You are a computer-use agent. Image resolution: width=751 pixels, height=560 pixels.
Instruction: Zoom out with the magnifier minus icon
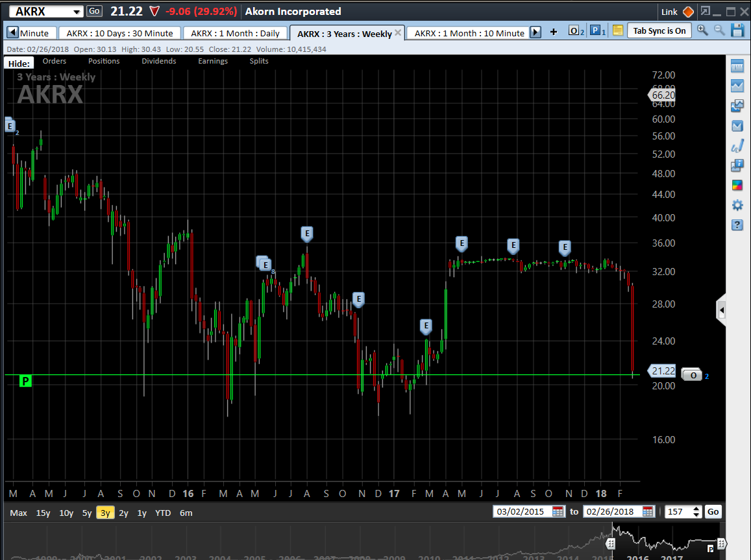coord(719,30)
